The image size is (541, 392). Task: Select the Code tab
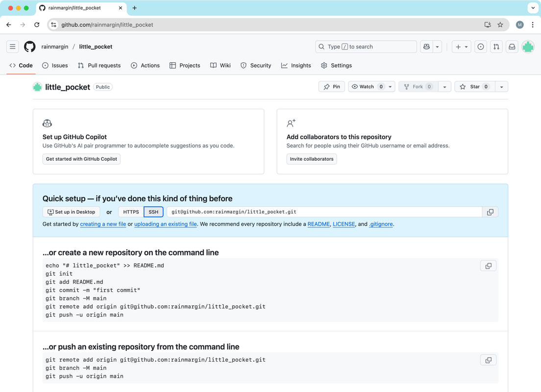(21, 66)
